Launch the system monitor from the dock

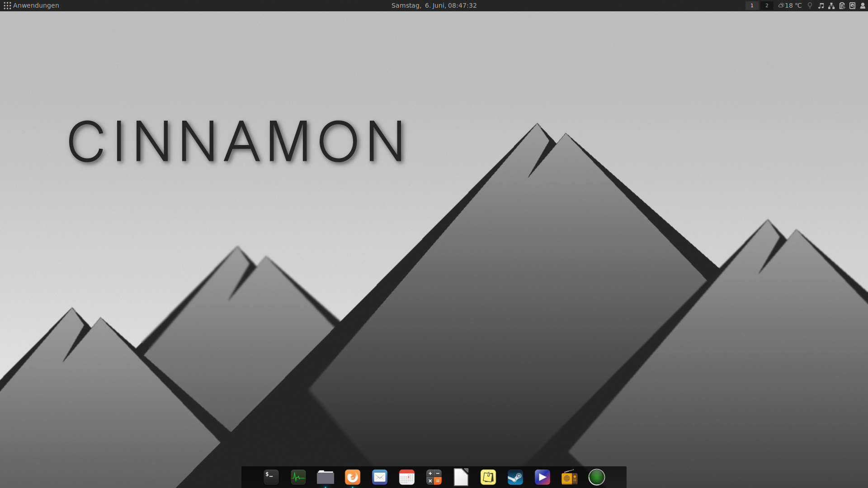tap(298, 477)
